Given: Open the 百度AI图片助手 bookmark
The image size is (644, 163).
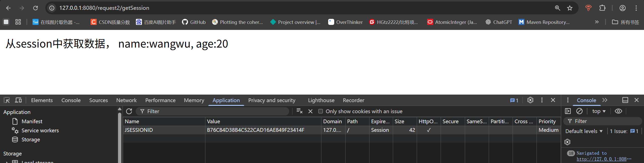Looking at the screenshot, I should coord(156,22).
